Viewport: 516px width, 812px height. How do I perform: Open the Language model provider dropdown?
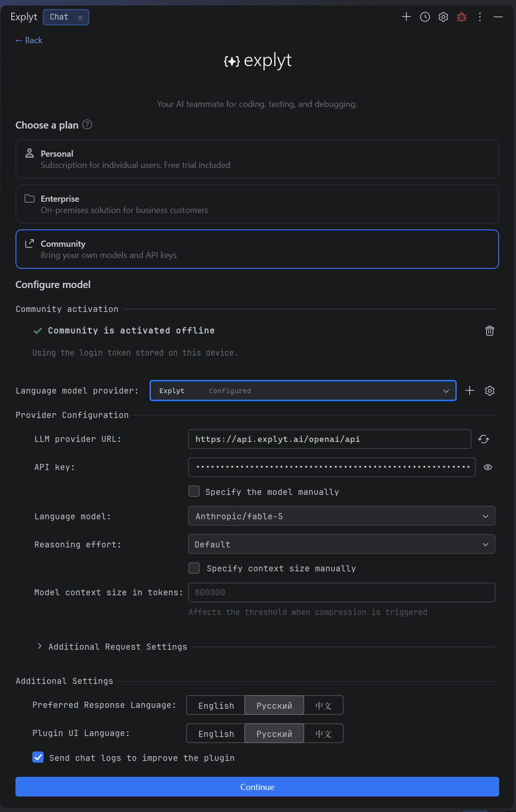[303, 391]
